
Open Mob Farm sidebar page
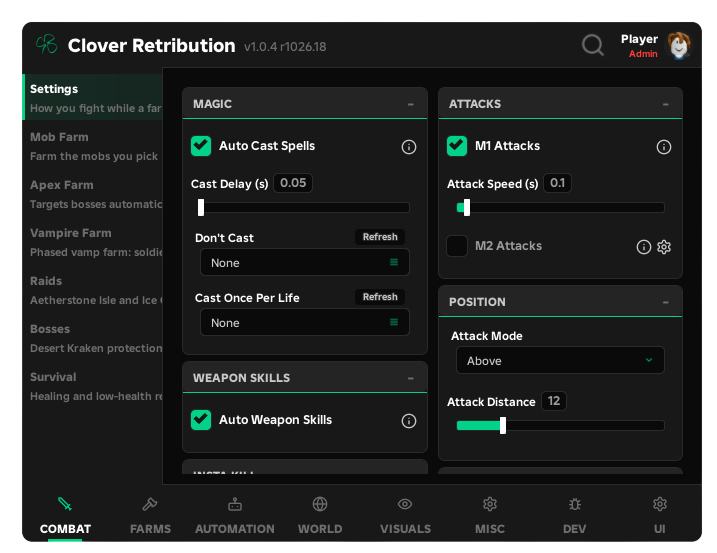coord(94,146)
